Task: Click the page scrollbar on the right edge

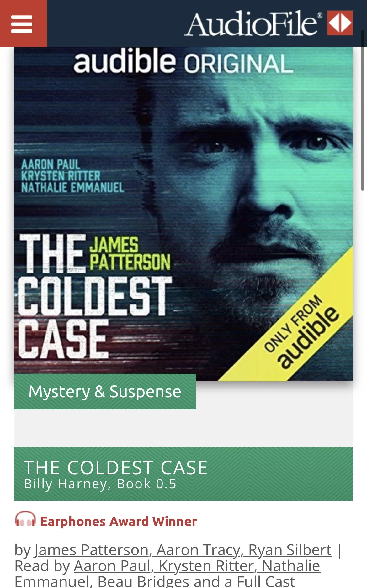Action: pyautogui.click(x=363, y=110)
